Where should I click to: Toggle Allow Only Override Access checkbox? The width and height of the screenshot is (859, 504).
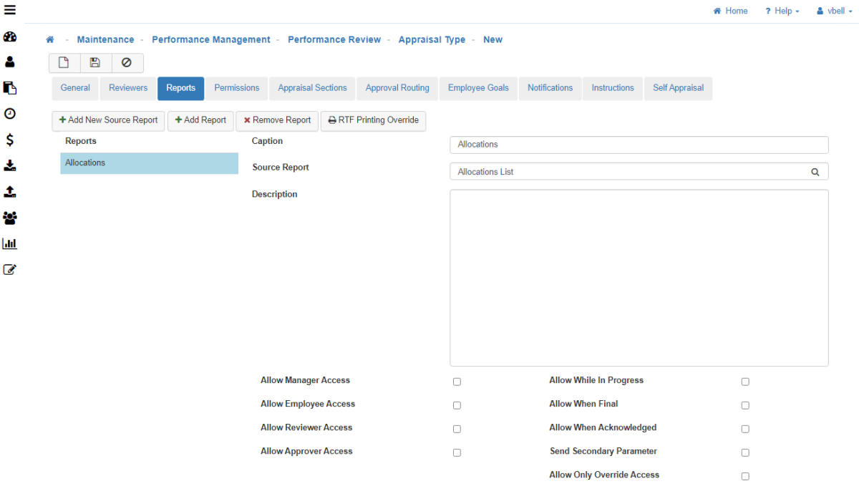click(x=745, y=476)
